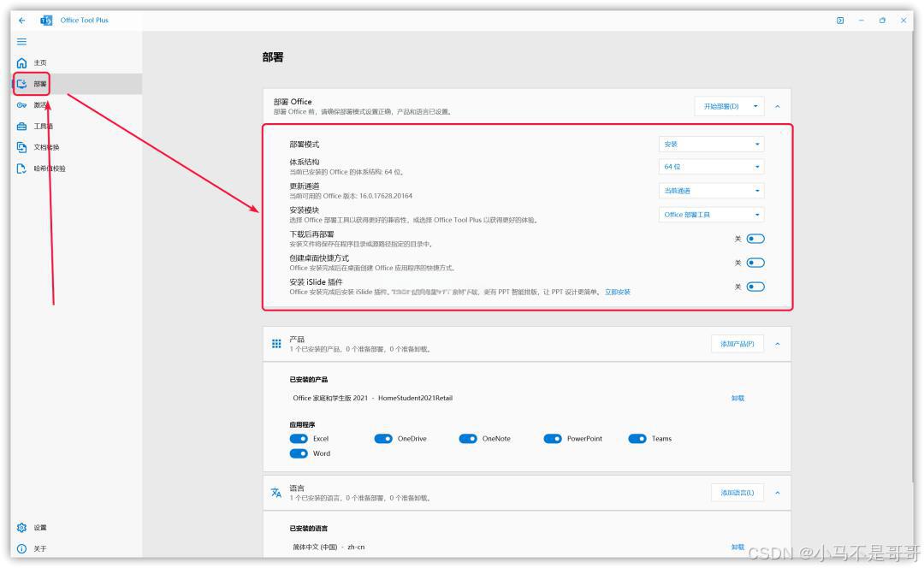The image size is (924, 568).
Task: Toggle 下载后再部署 switch
Action: point(755,239)
